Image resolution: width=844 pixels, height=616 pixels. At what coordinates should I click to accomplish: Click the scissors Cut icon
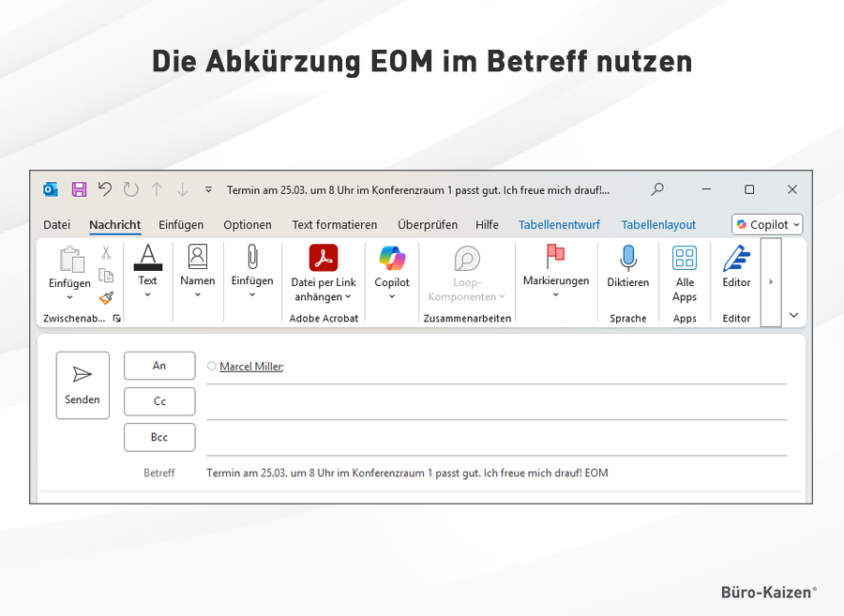click(x=106, y=252)
